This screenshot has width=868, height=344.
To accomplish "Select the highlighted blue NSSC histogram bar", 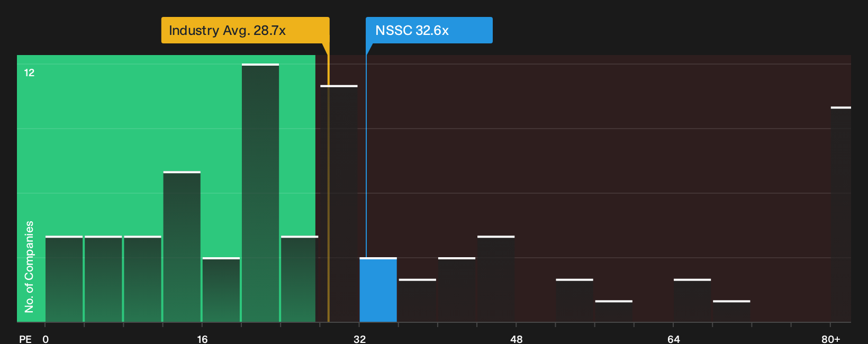I will [378, 290].
